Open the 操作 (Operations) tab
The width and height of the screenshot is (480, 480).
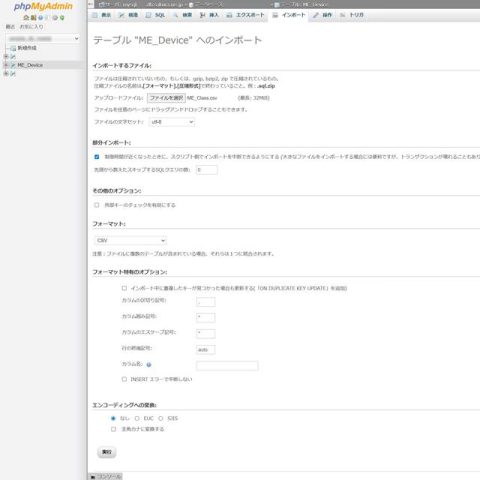(x=323, y=15)
